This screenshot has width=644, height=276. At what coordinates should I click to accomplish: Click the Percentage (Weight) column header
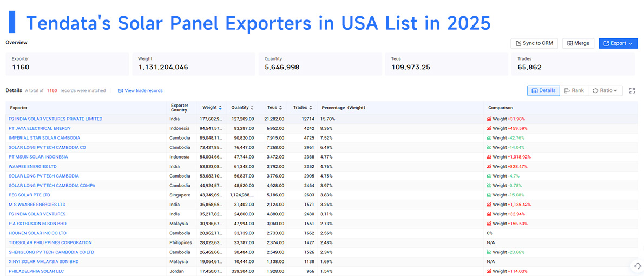pos(343,108)
